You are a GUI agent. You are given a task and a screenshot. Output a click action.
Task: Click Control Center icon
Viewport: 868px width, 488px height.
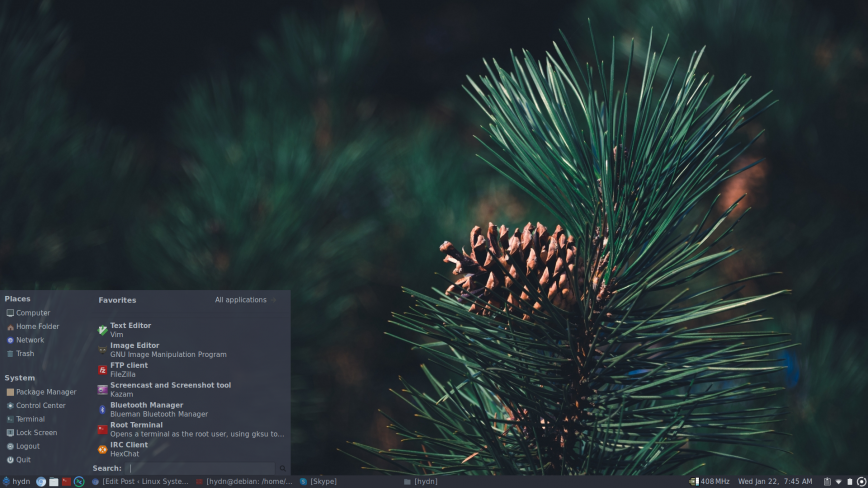tap(10, 405)
